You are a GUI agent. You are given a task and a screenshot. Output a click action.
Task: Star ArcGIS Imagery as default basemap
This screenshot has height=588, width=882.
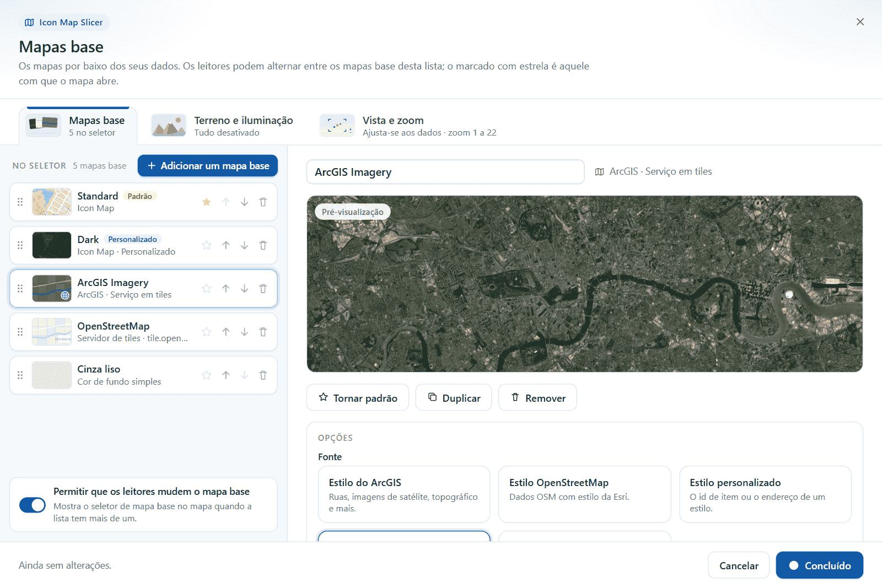[x=207, y=288]
